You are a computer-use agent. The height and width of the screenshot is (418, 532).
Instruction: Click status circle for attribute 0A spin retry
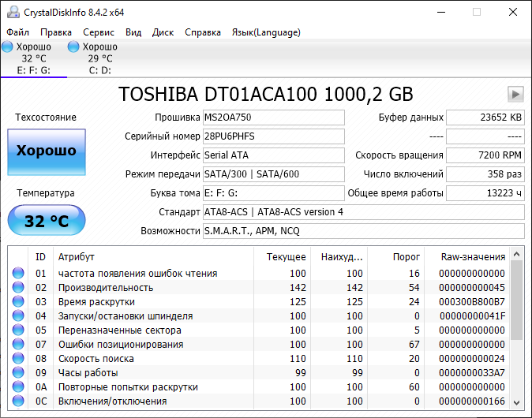pos(18,387)
